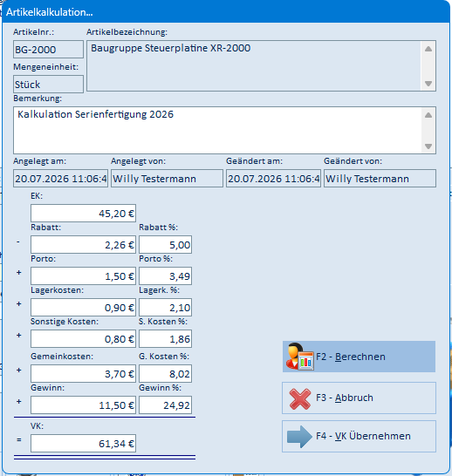452x476 pixels.
Task: Select the G. Kosten % field 8,02
Action: pyautogui.click(x=165, y=374)
